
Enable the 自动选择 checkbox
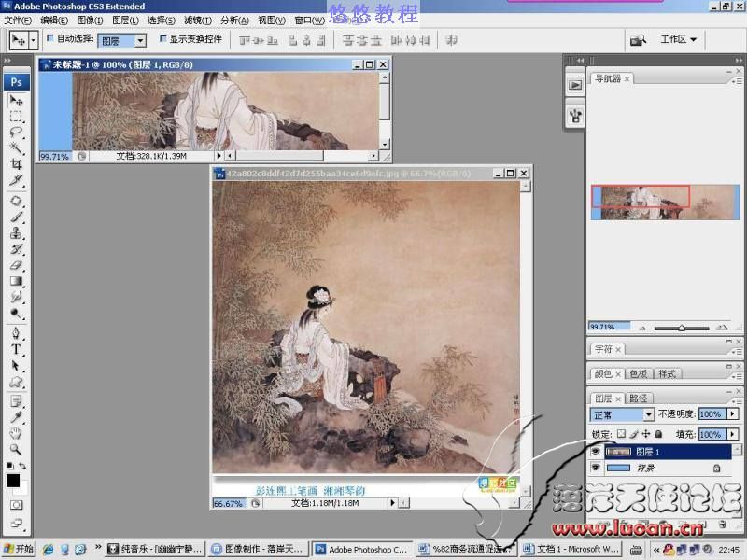pyautogui.click(x=50, y=38)
